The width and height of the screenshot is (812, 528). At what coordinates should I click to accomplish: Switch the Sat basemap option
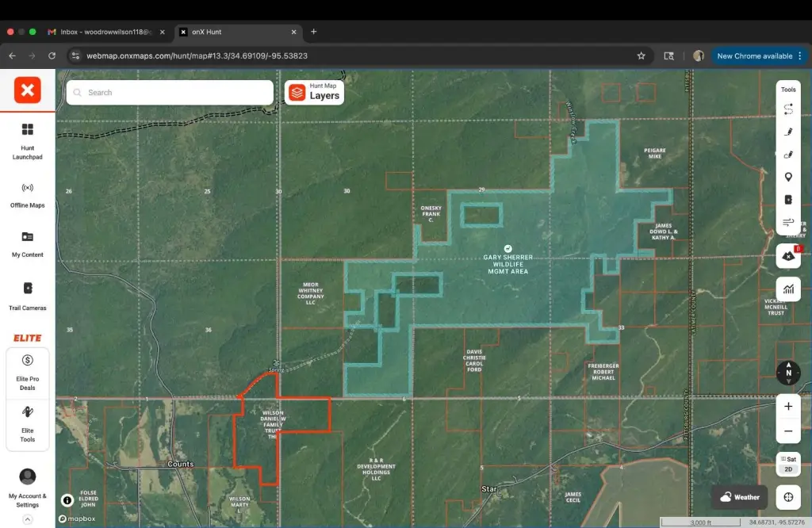788,459
